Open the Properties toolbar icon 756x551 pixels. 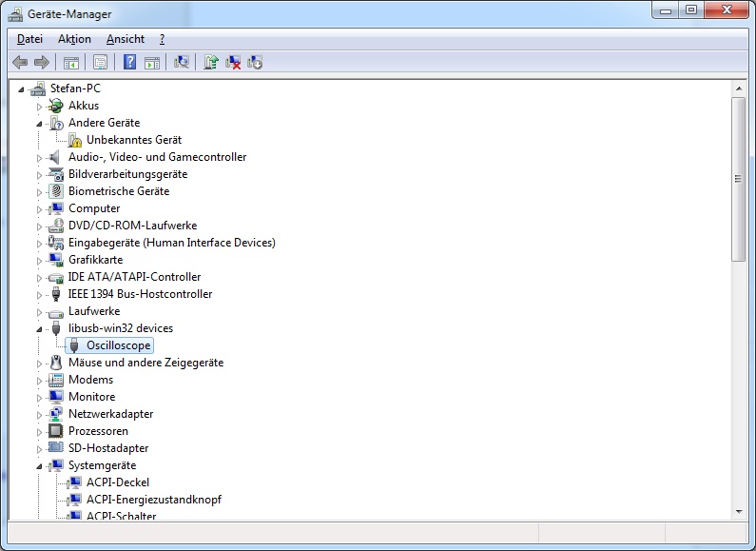(100, 62)
